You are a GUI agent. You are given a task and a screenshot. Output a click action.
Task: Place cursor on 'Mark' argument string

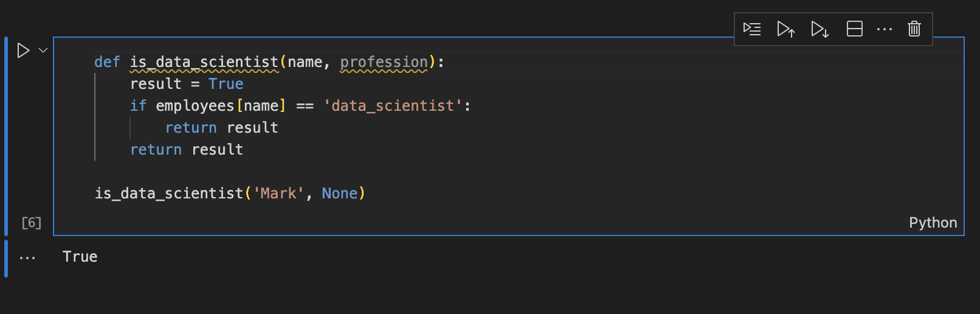click(x=278, y=194)
